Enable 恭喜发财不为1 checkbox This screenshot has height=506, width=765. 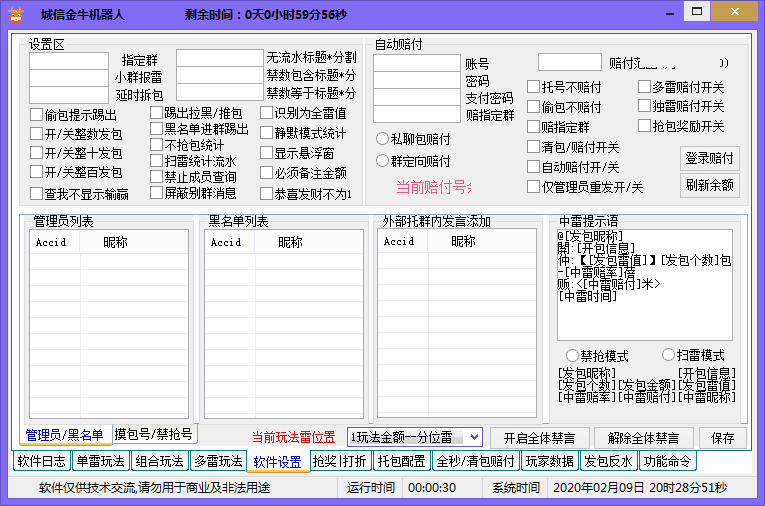click(x=266, y=194)
